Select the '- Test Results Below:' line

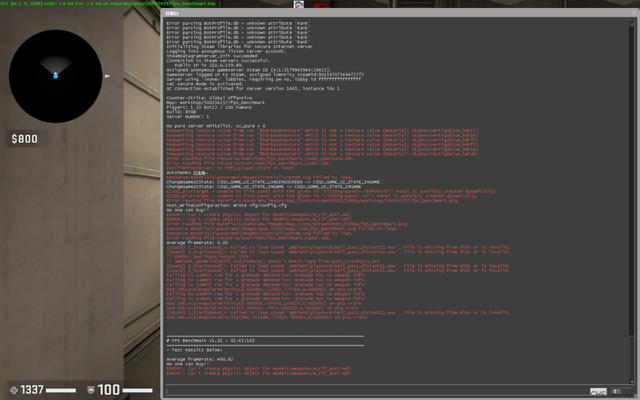point(194,350)
